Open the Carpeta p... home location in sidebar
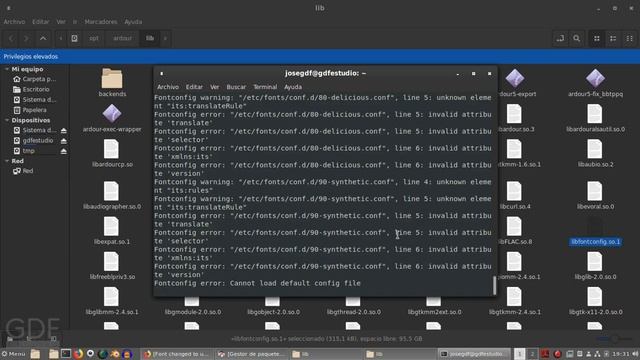The image size is (640, 360). pyautogui.click(x=34, y=79)
